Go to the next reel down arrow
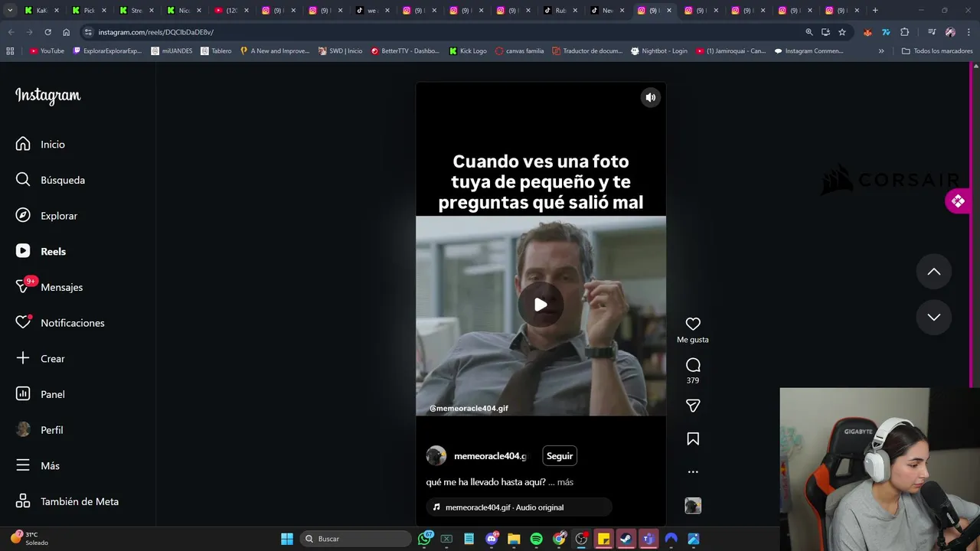This screenshot has width=980, height=551. point(934,317)
